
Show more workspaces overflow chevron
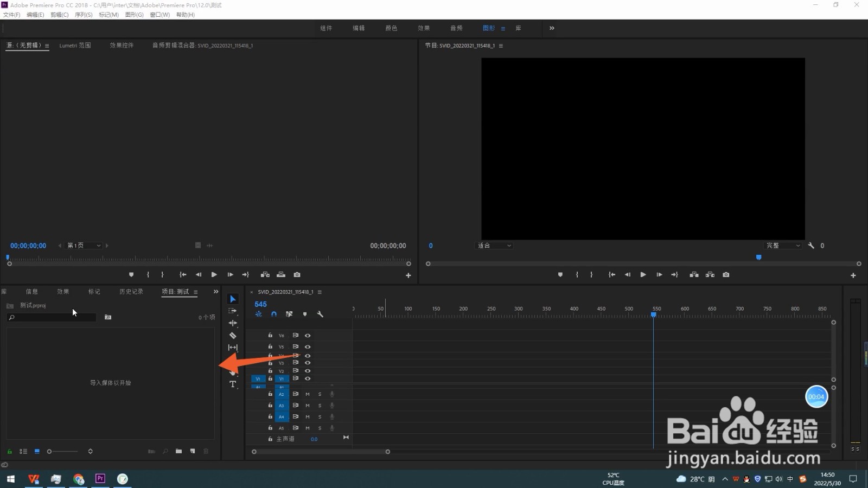(x=552, y=28)
